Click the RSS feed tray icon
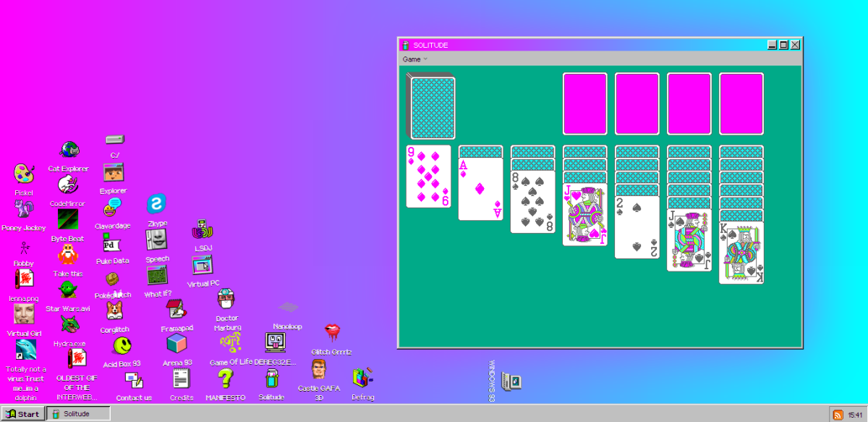868x422 pixels. pos(838,414)
